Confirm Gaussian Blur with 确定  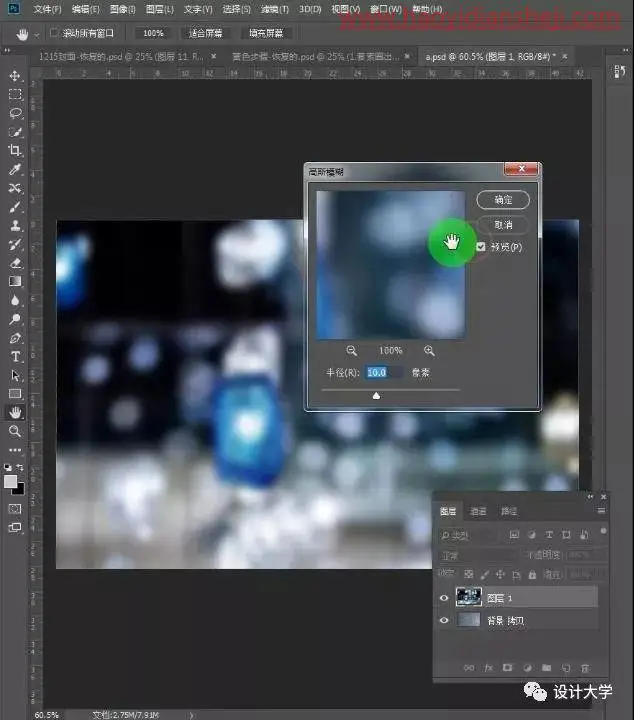pyautogui.click(x=503, y=200)
